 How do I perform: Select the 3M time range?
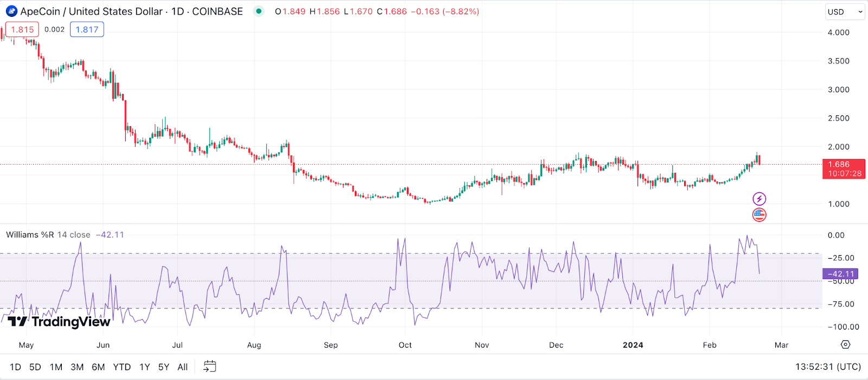pos(77,367)
